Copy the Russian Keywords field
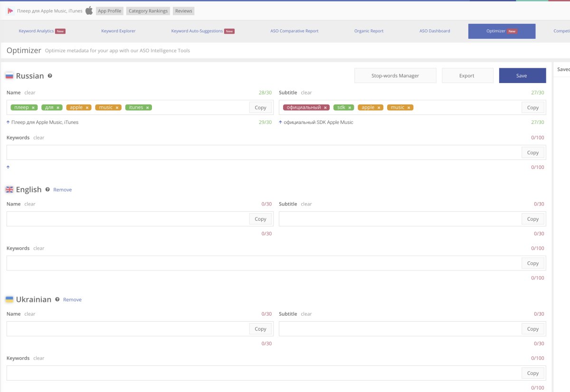Image resolution: width=570 pixels, height=392 pixels. coord(533,152)
